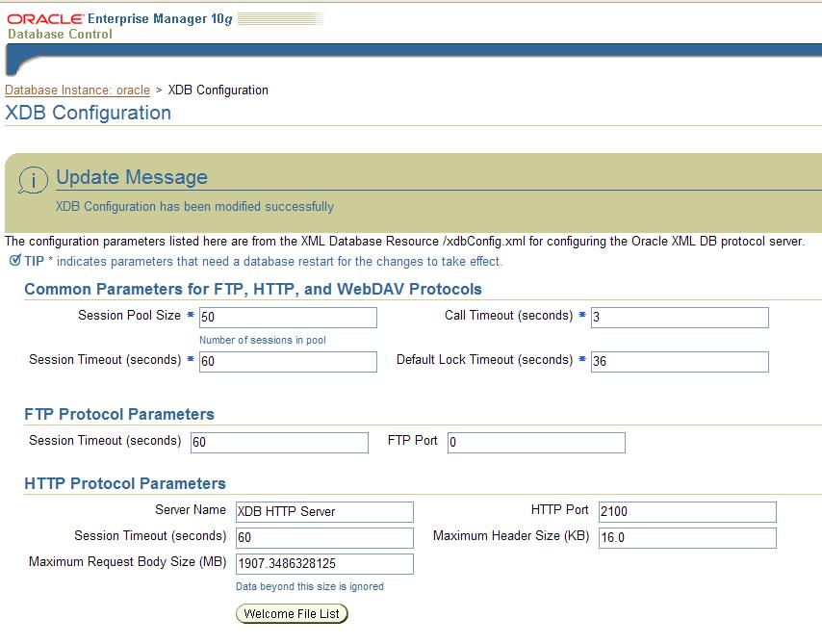Select the HTTP Port field
This screenshot has width=822, height=644.
tap(687, 511)
